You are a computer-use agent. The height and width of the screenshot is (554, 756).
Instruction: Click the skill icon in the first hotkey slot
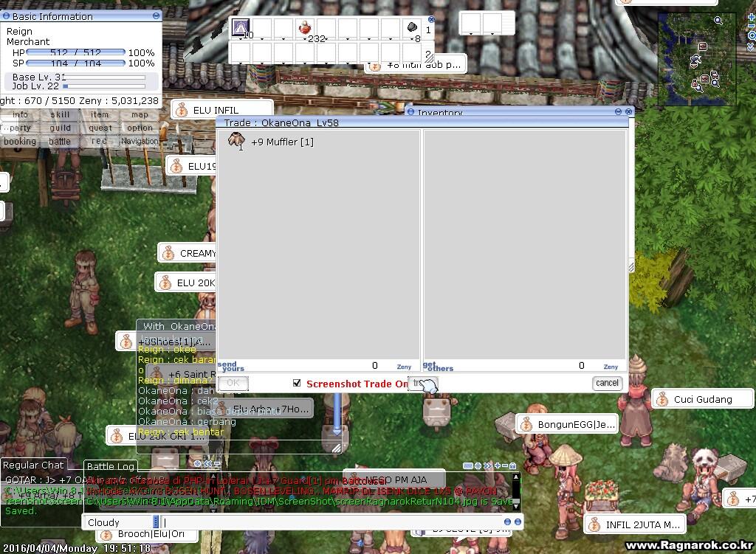tap(241, 27)
